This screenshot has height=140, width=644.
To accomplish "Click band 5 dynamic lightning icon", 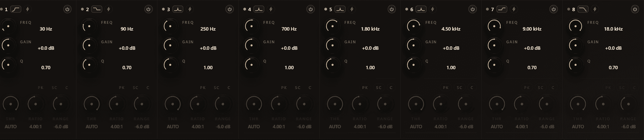I will 352,9.
